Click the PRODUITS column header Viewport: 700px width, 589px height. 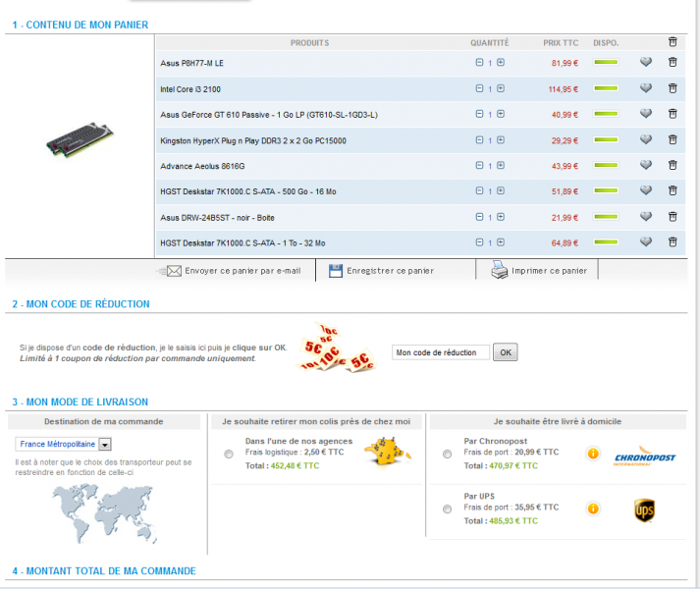pyautogui.click(x=310, y=43)
